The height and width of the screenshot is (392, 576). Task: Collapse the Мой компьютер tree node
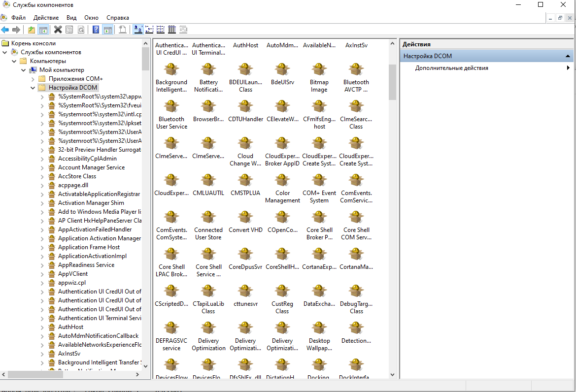[x=24, y=70]
